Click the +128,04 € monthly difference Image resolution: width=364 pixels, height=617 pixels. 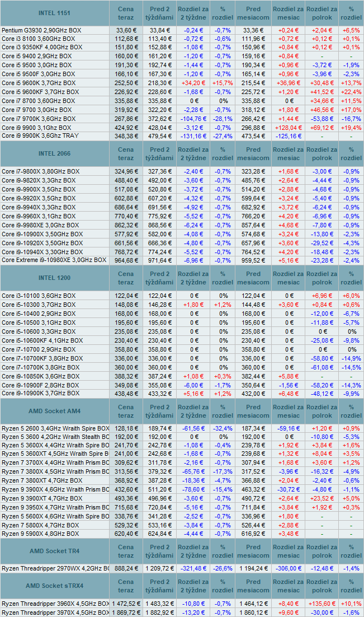click(x=288, y=128)
